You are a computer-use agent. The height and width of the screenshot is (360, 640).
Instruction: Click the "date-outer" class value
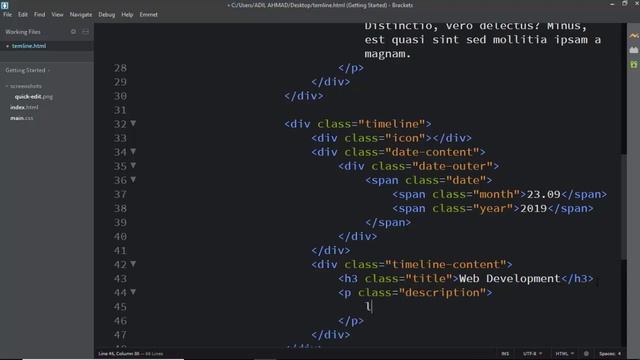tap(452, 166)
